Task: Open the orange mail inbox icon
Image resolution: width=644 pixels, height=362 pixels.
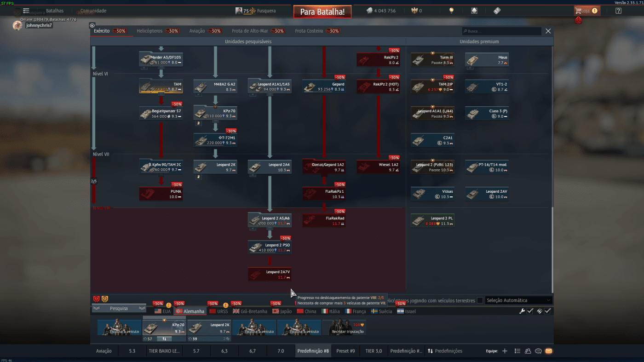Action: pos(549,351)
